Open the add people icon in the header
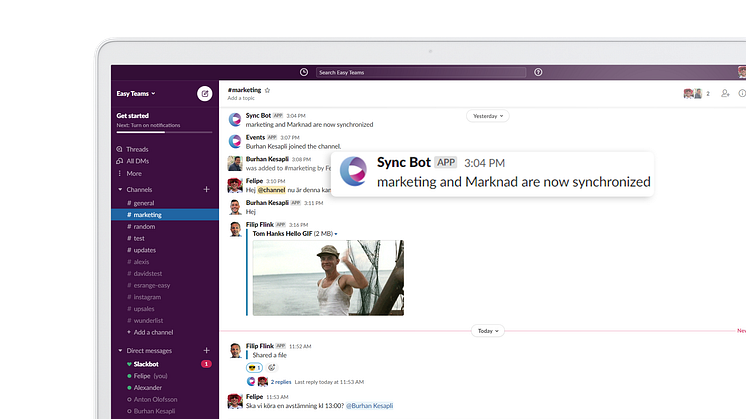 coord(725,93)
